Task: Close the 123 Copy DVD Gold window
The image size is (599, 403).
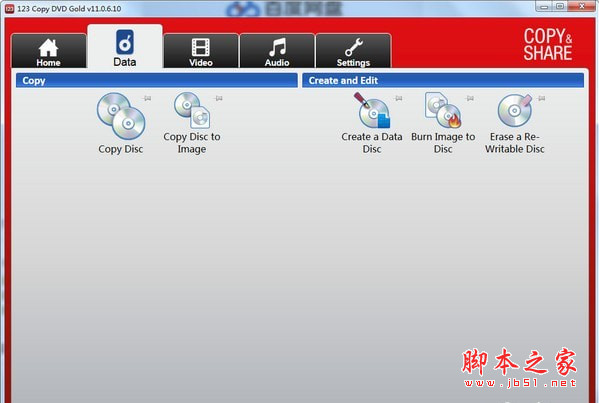Action: pyautogui.click(x=582, y=6)
